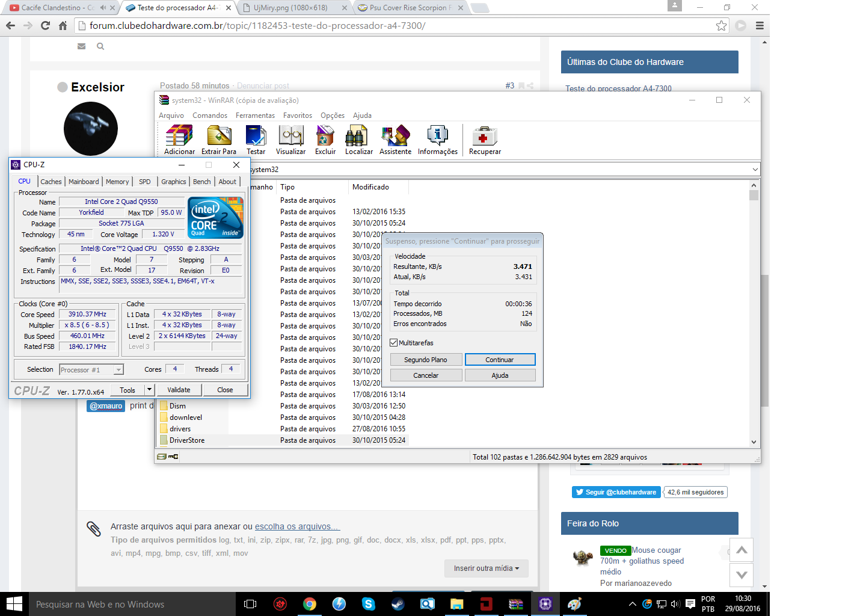
Task: Click the escolha os arquivos link
Action: tap(298, 526)
